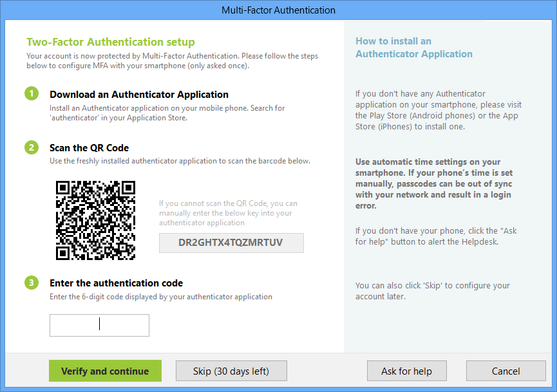The width and height of the screenshot is (557, 392).
Task: Click the 'If you don't have your phone' note
Action: point(436,236)
